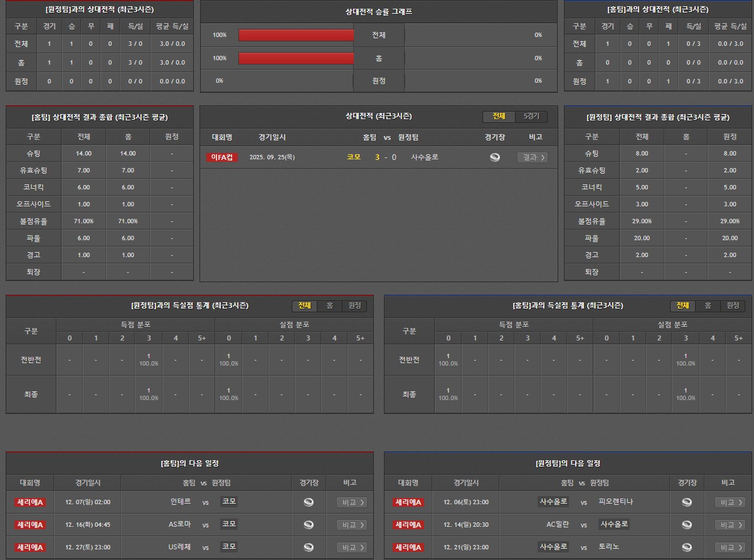
Task: Click the stadium icon in the 사수올로 vs 피오렌티나 row
Action: [687, 502]
